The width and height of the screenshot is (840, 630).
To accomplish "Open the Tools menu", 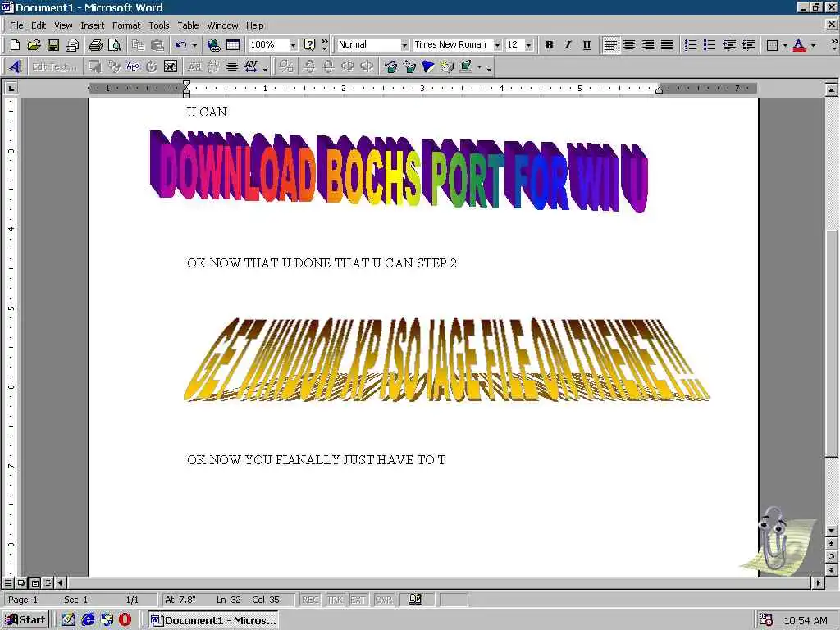I will [x=159, y=25].
